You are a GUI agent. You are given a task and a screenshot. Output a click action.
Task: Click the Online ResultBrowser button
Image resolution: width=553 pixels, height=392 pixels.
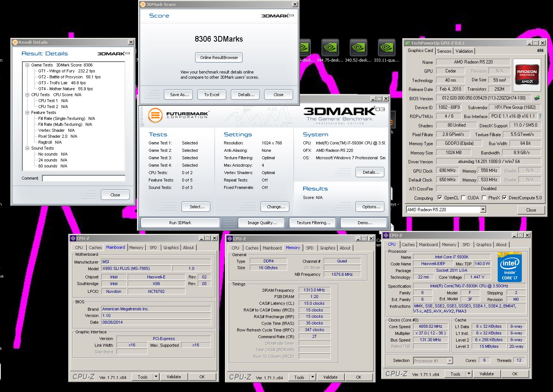pyautogui.click(x=219, y=58)
